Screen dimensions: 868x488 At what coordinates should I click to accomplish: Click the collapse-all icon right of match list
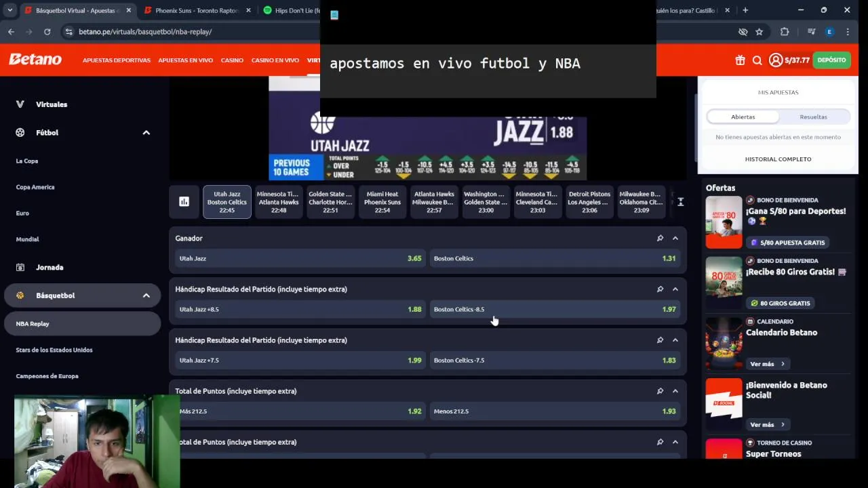click(680, 202)
